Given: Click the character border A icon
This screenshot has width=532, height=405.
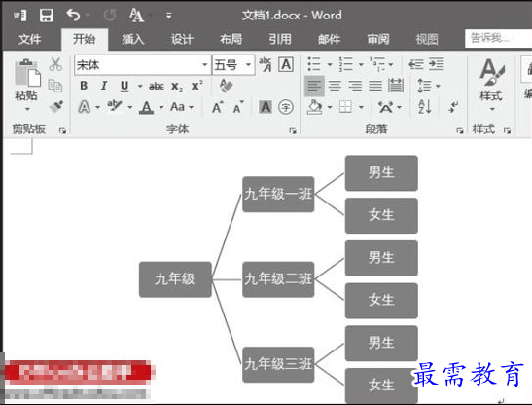Looking at the screenshot, I should [x=286, y=64].
